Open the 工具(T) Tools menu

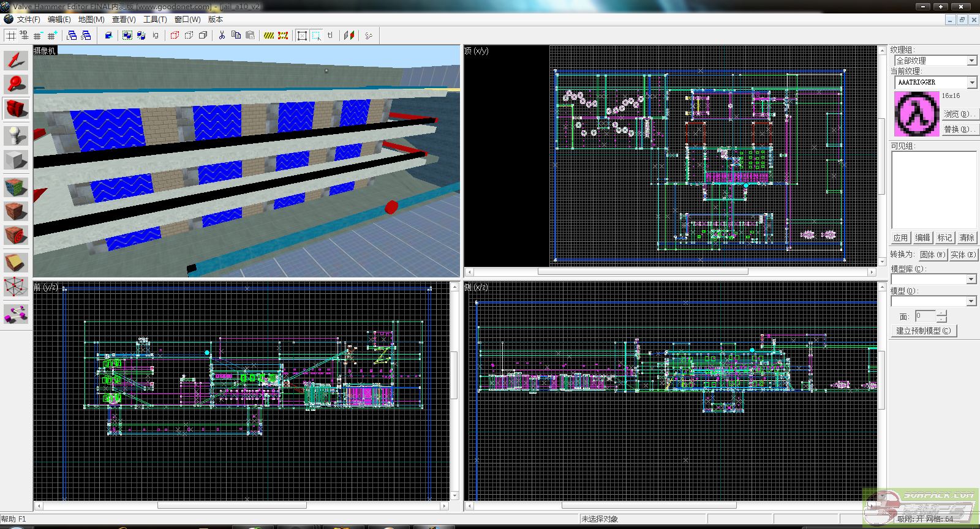pyautogui.click(x=155, y=20)
